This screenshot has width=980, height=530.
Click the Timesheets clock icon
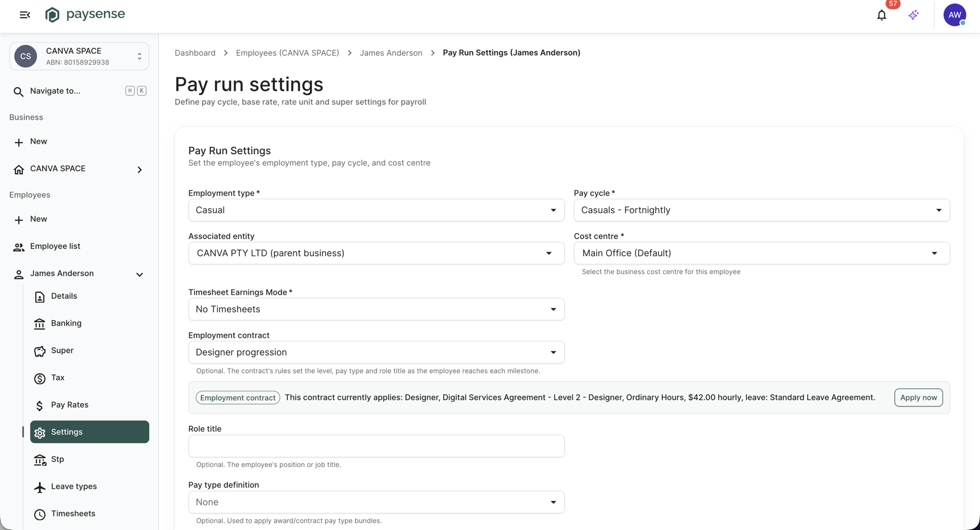click(40, 515)
